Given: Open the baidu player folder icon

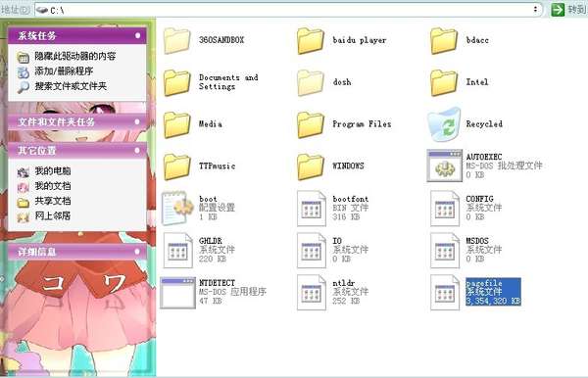Looking at the screenshot, I should coord(311,40).
